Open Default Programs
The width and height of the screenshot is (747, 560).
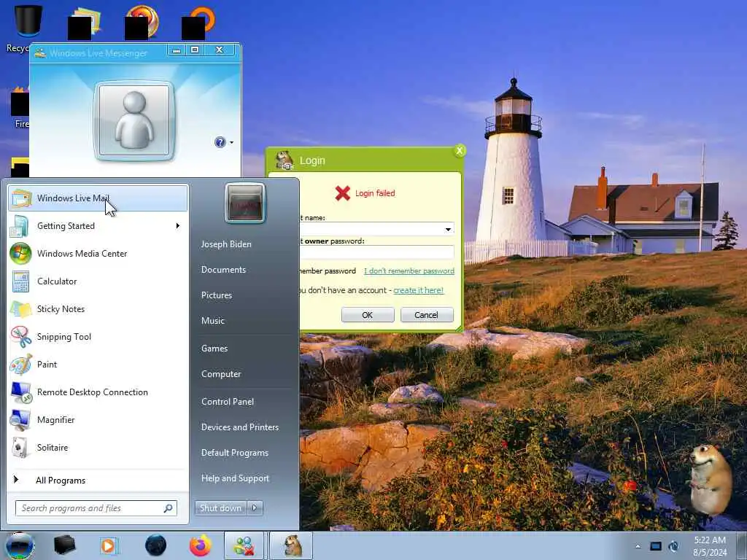point(235,453)
